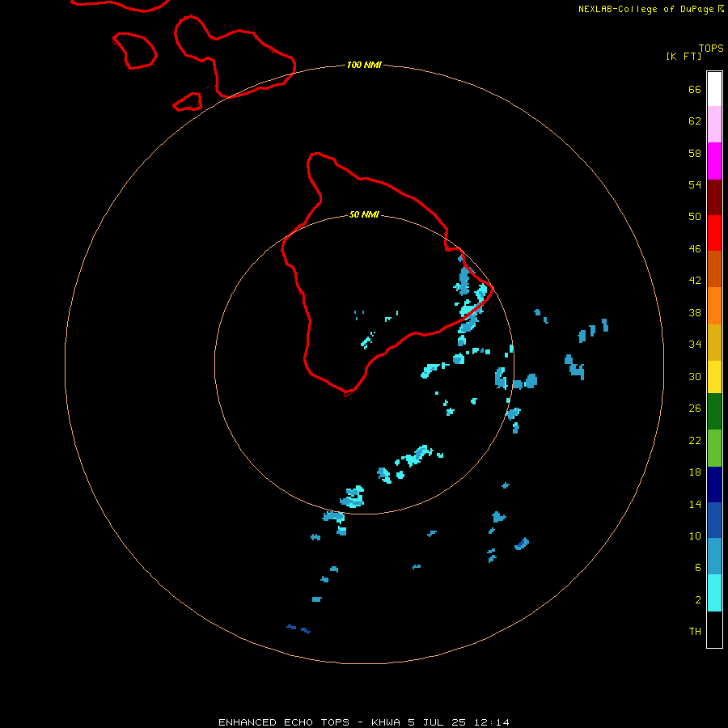Select the light steel-blue legend band
This screenshot has width=728, height=728.
(x=714, y=557)
